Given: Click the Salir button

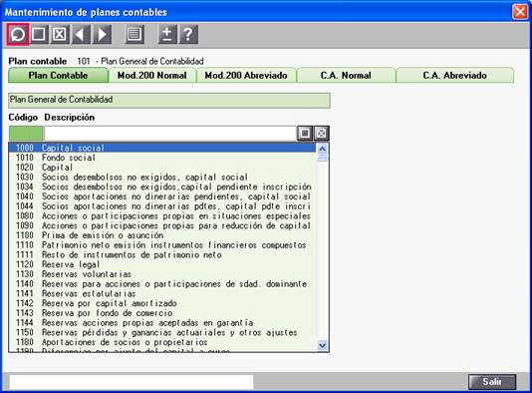Looking at the screenshot, I should point(492,382).
